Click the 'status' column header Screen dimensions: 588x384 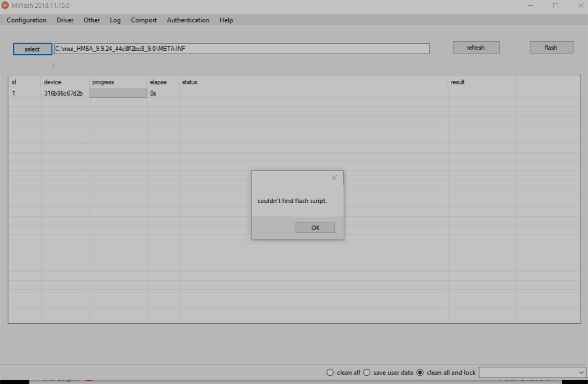coord(314,82)
